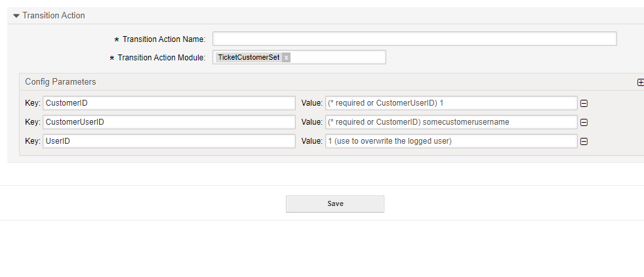
Task: Click the value field for CustomerID
Action: [451, 103]
